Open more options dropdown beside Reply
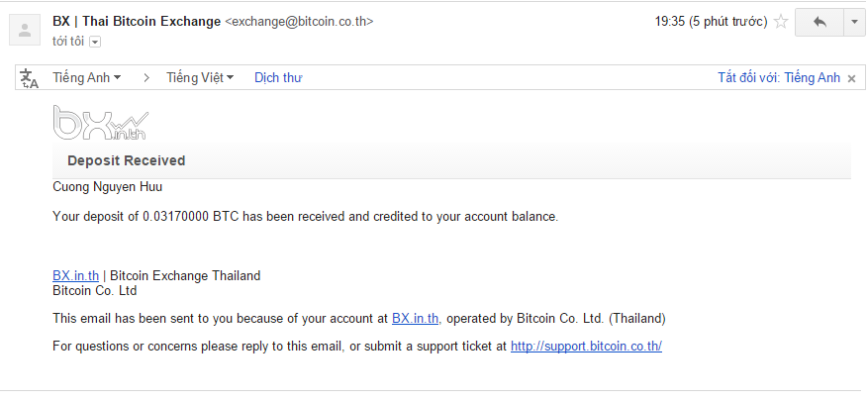Image resolution: width=868 pixels, height=402 pixels. [854, 22]
